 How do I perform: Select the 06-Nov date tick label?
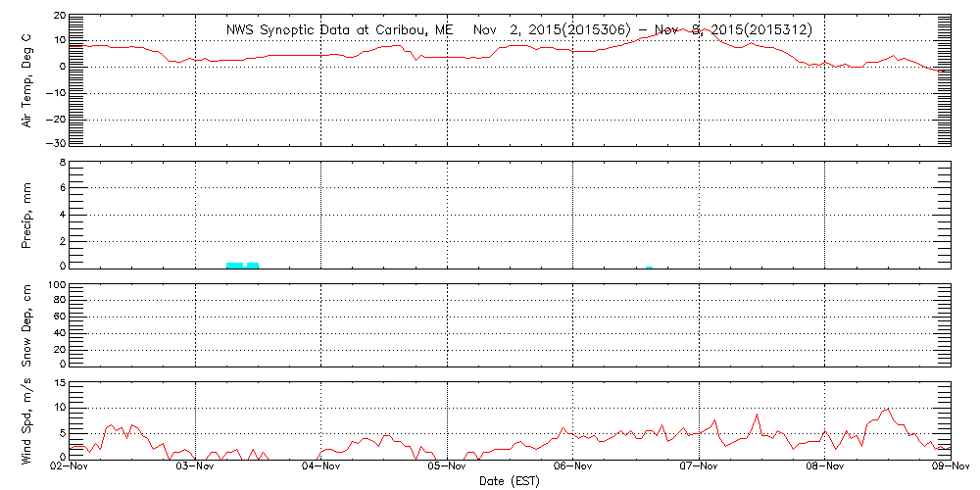tap(573, 468)
